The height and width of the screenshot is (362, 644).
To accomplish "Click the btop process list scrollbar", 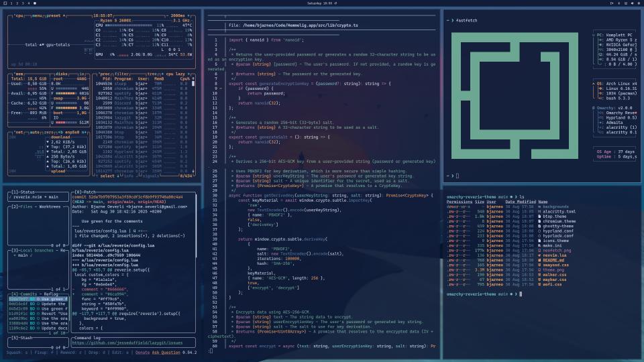I will 193,123.
